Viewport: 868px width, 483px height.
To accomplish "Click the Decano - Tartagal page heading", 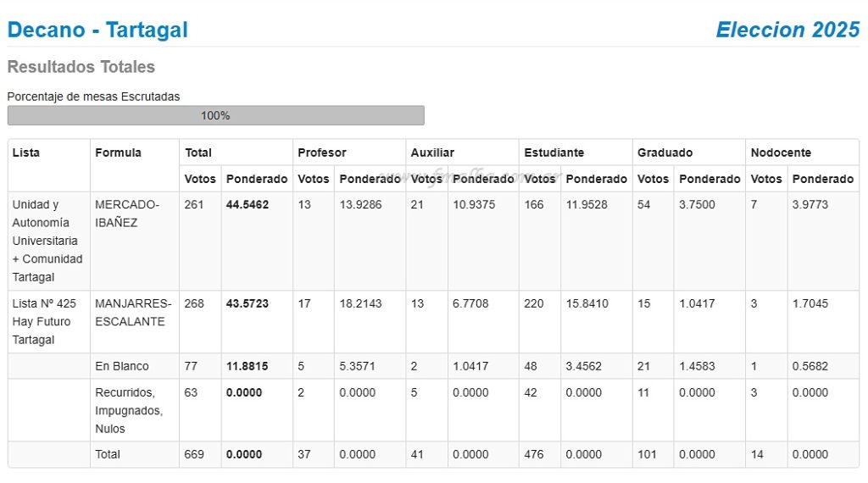I will pyautogui.click(x=97, y=30).
